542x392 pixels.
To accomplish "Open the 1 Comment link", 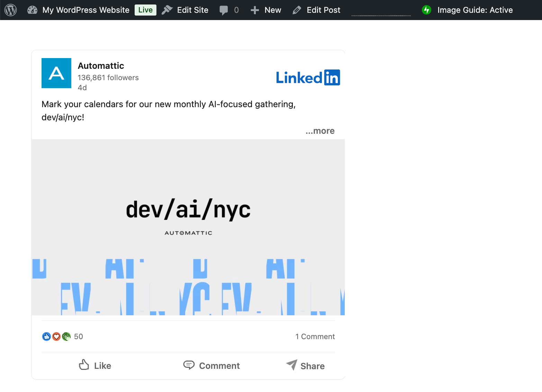I will coord(315,336).
